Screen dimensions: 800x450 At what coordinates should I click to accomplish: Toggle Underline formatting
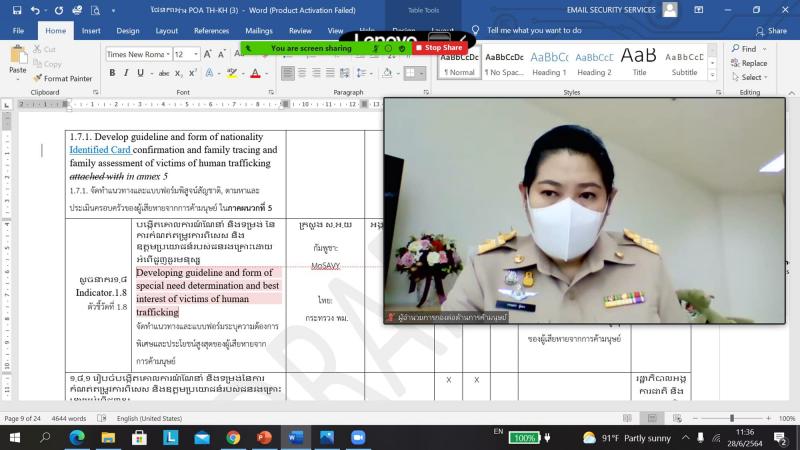point(140,73)
